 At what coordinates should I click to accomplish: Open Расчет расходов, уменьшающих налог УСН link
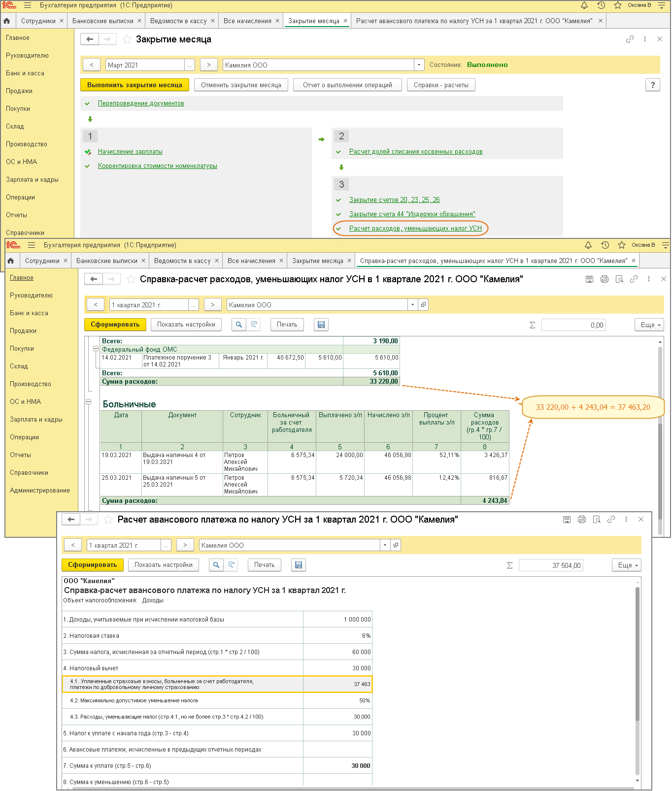tap(415, 229)
